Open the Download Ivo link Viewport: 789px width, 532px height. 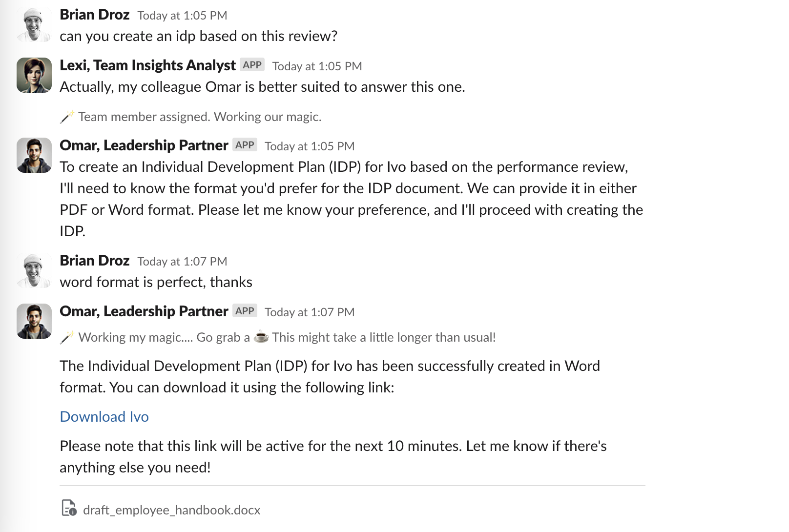(x=104, y=417)
